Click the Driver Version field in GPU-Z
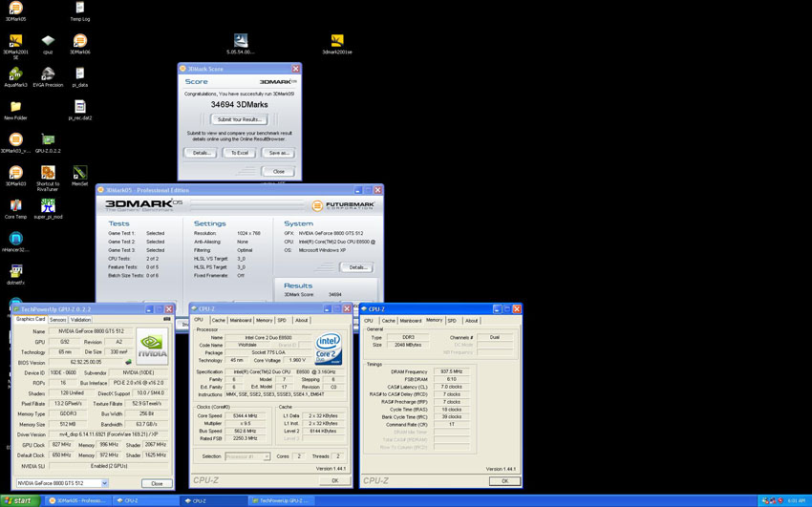This screenshot has height=507, width=812. pos(109,434)
